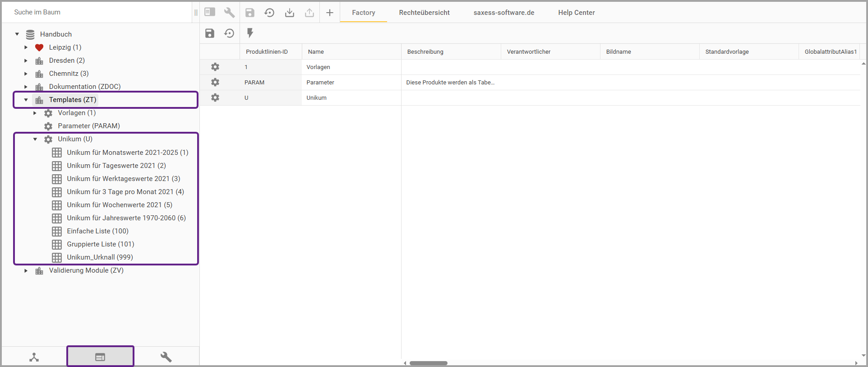The width and height of the screenshot is (868, 367).
Task: Click the horizontal scrollbar thumb in the table
Action: pyautogui.click(x=428, y=363)
